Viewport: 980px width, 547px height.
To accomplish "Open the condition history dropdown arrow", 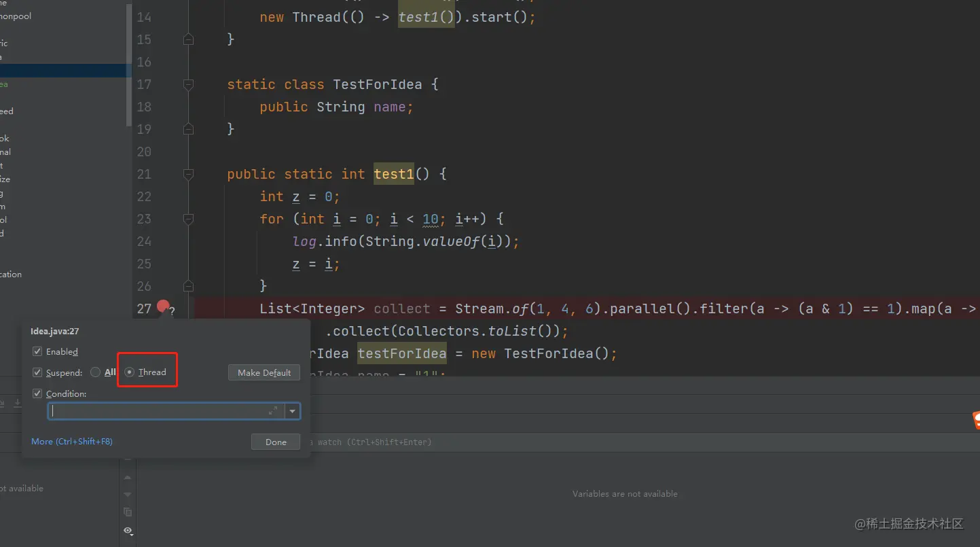I will (293, 410).
